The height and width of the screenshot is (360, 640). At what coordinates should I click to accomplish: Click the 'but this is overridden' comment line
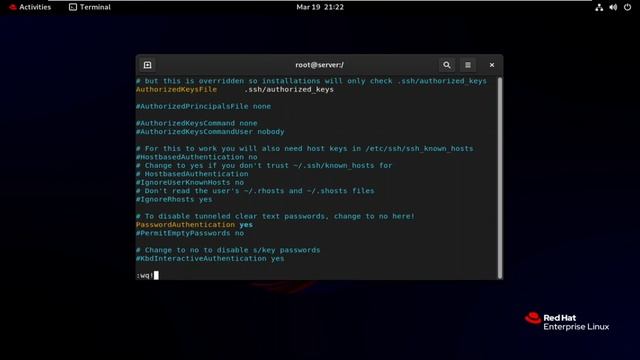(311, 81)
